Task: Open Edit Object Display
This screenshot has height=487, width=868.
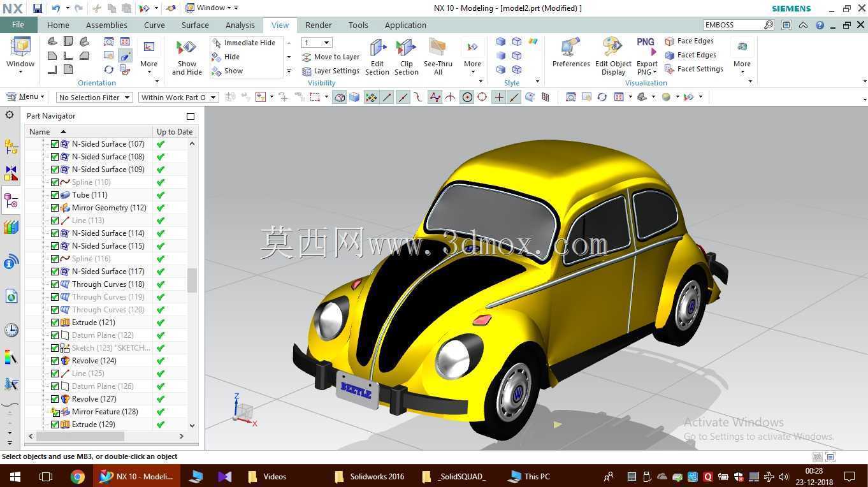Action: click(613, 57)
